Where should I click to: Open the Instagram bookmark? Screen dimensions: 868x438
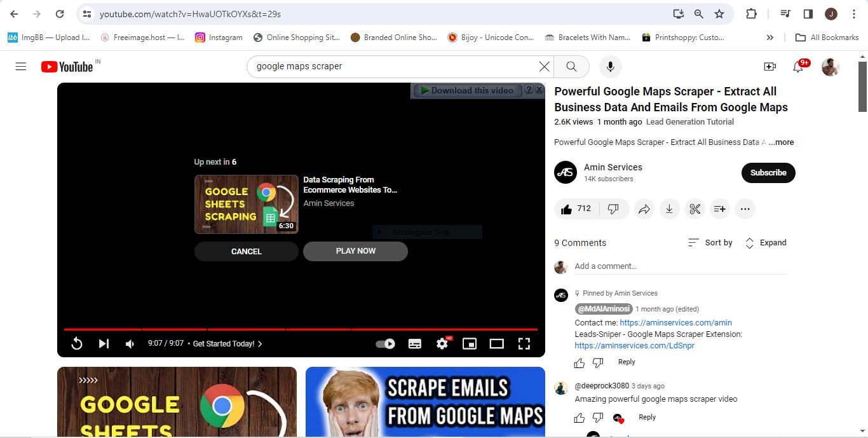point(219,38)
